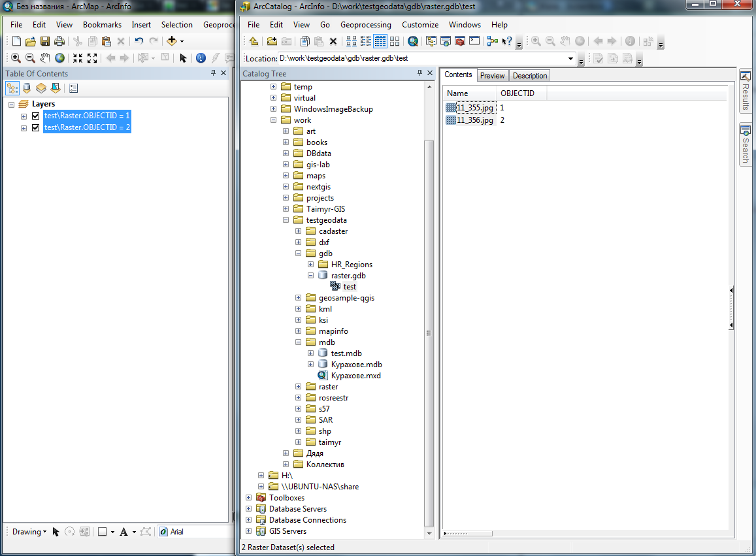Viewport: 756px width, 556px height.
Task: Toggle visibility of test\Raster.OBJECTID = 2 layer
Action: tap(36, 128)
